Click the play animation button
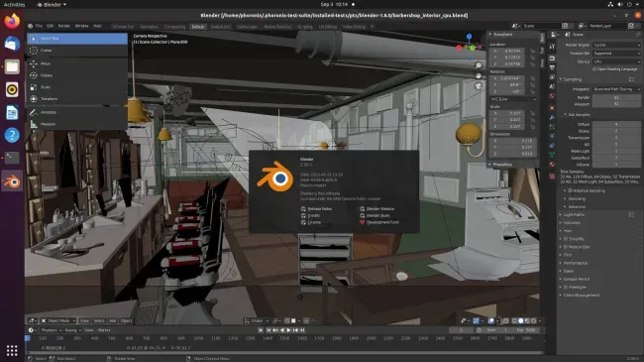The height and width of the screenshot is (362, 644). [x=288, y=330]
